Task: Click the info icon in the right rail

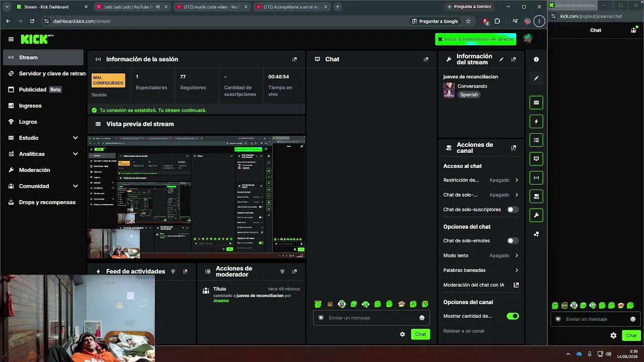Action: coord(536,59)
